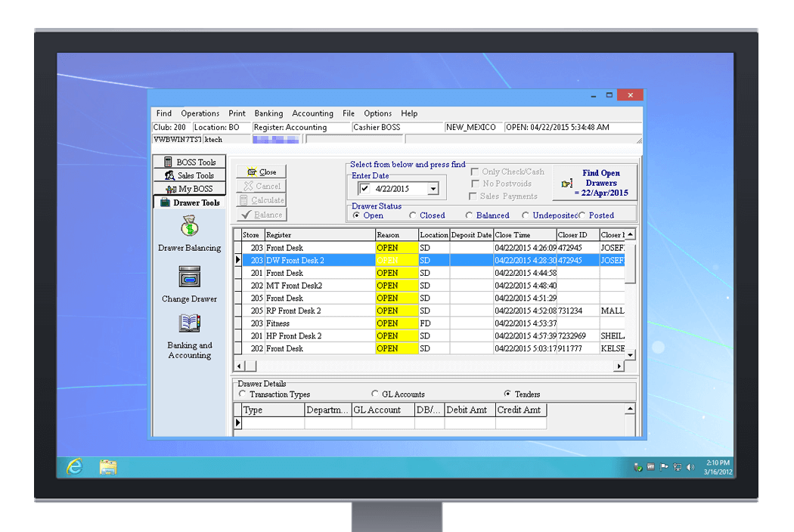Viewport: 794px width, 532px height.
Task: Open the Banking and Accounting book icon
Action: pos(189,323)
